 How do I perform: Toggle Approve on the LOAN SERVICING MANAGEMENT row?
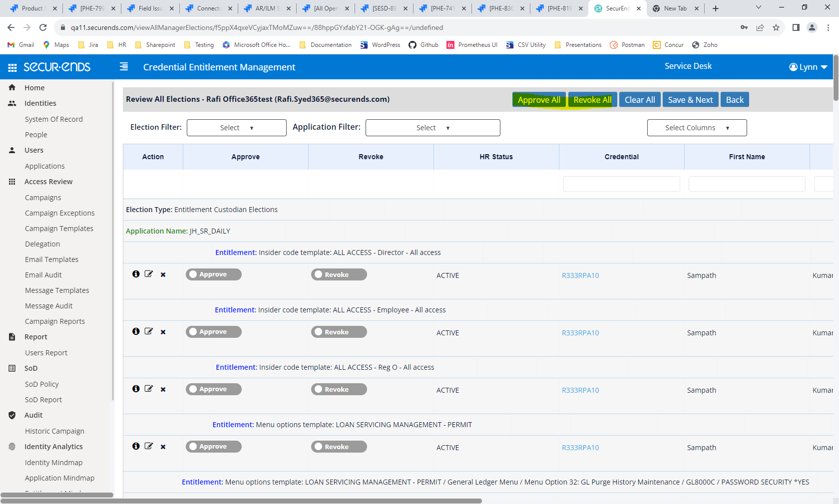click(x=213, y=446)
